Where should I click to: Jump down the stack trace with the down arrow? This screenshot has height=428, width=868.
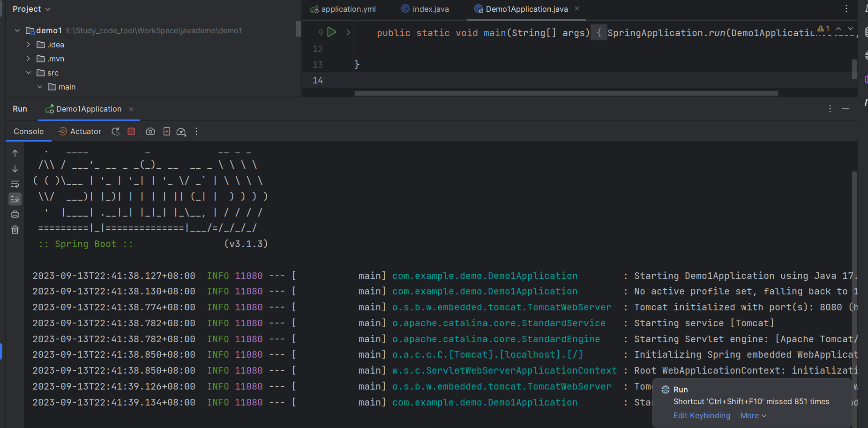[15, 169]
